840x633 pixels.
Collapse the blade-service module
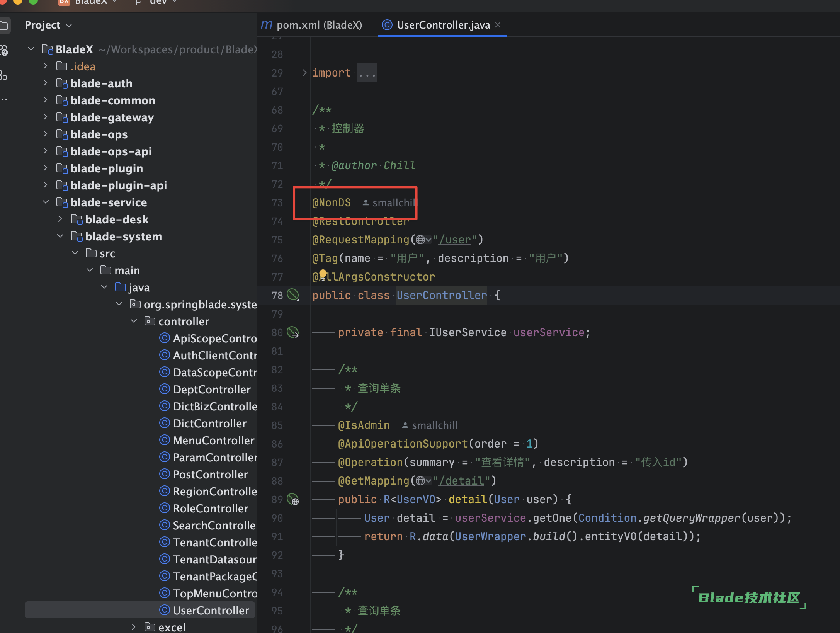click(46, 202)
